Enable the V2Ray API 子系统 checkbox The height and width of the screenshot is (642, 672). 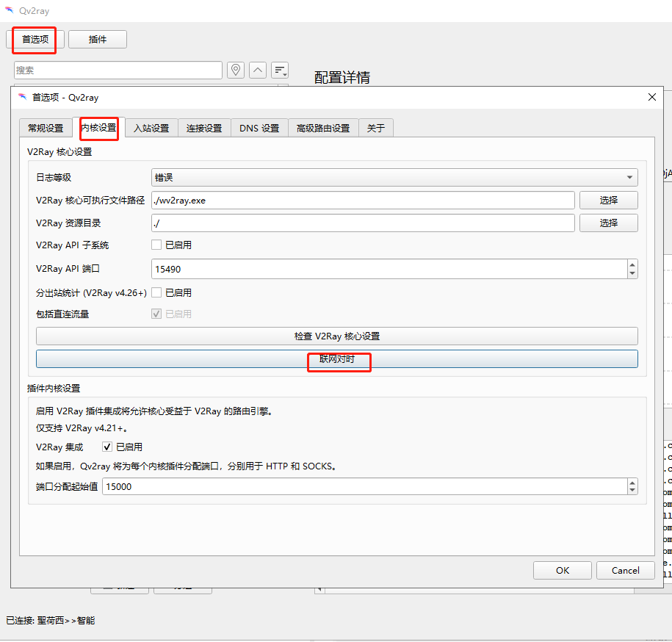tap(156, 245)
